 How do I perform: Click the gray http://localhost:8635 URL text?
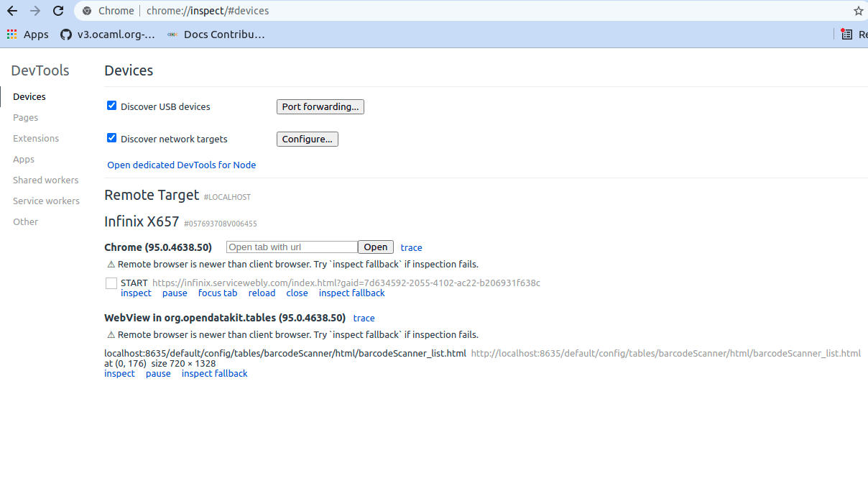(x=665, y=353)
